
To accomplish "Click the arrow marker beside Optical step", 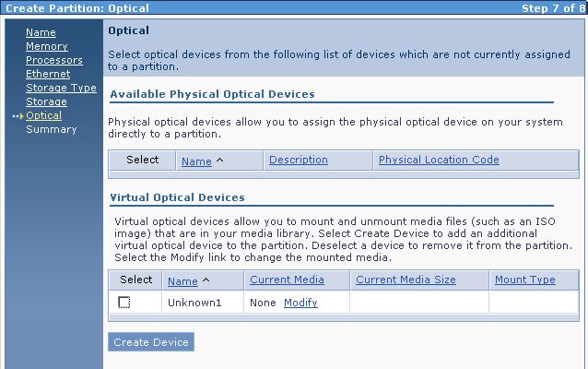I will click(18, 116).
